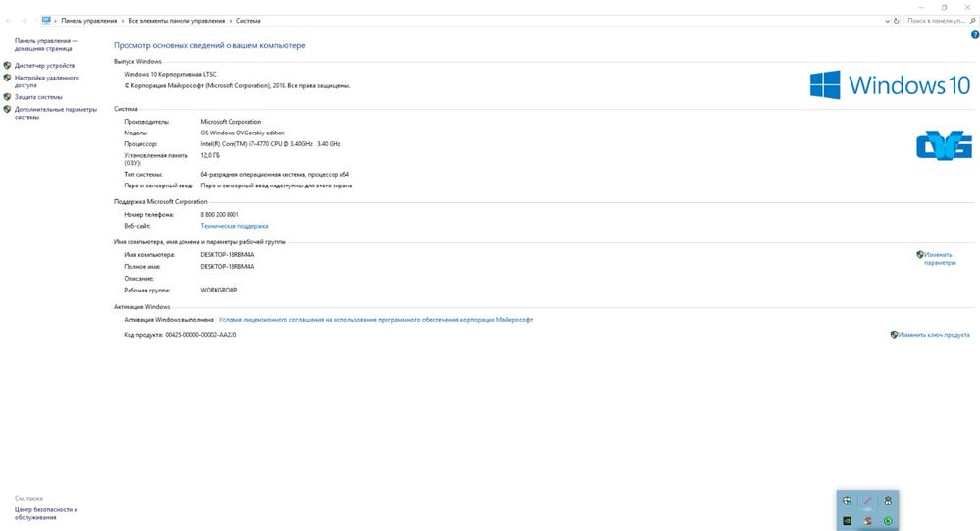
Task: Click the WORKGROUP workgroup value
Action: [x=219, y=291]
